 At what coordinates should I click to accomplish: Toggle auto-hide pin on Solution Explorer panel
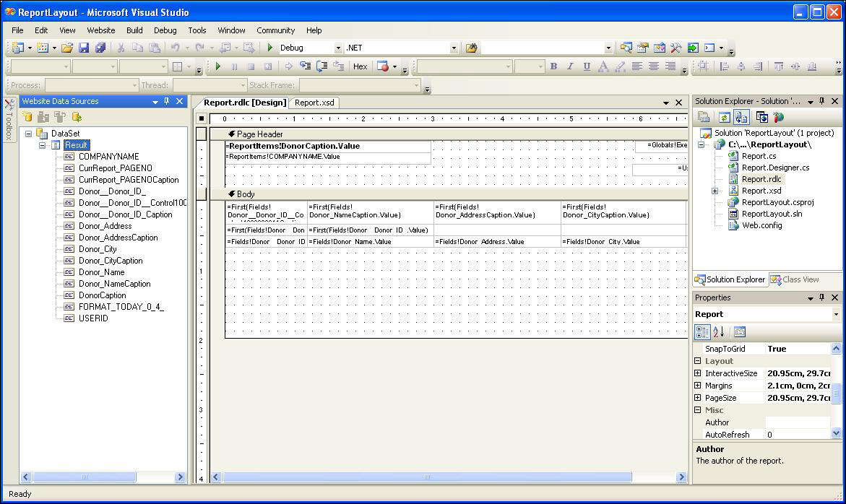coord(821,101)
